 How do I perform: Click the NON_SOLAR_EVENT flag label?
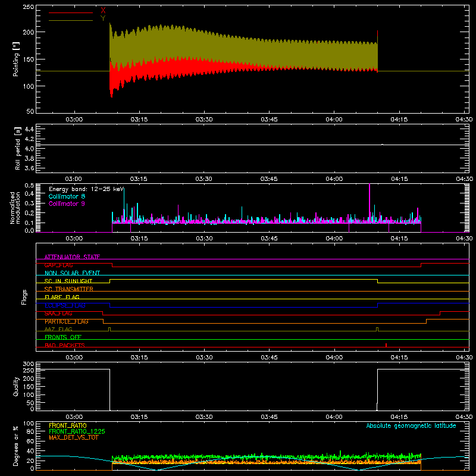point(72,273)
